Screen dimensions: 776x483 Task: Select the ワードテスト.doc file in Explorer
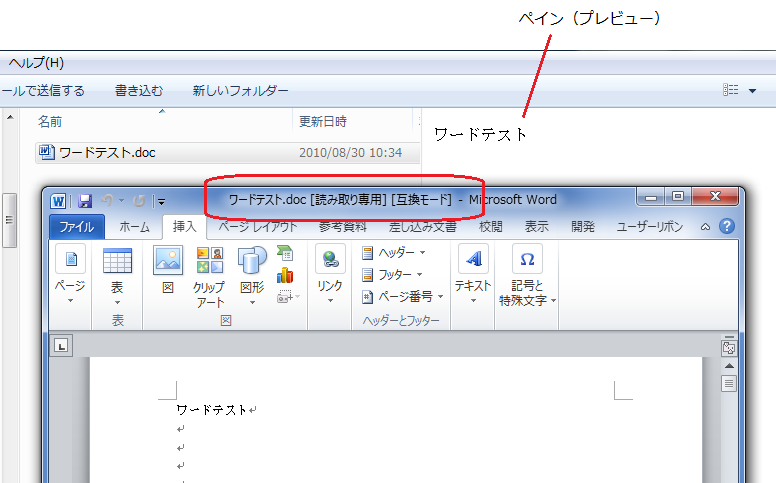pos(107,153)
